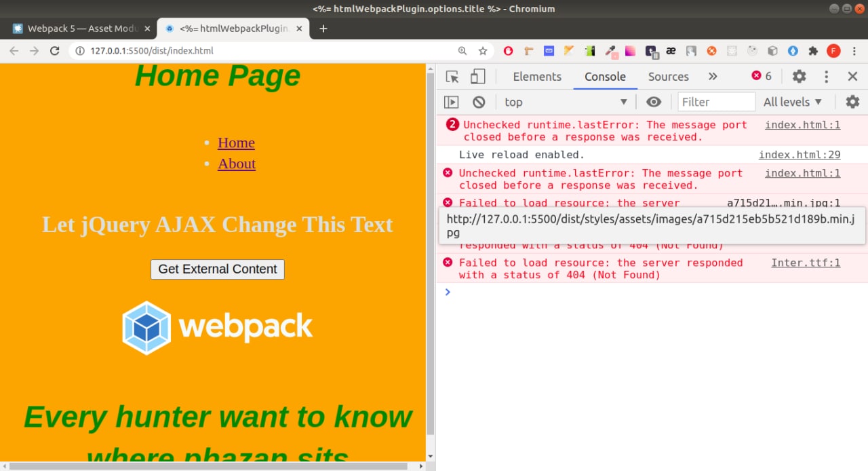Click the webpack logo image
The height and width of the screenshot is (471, 868).
click(218, 328)
